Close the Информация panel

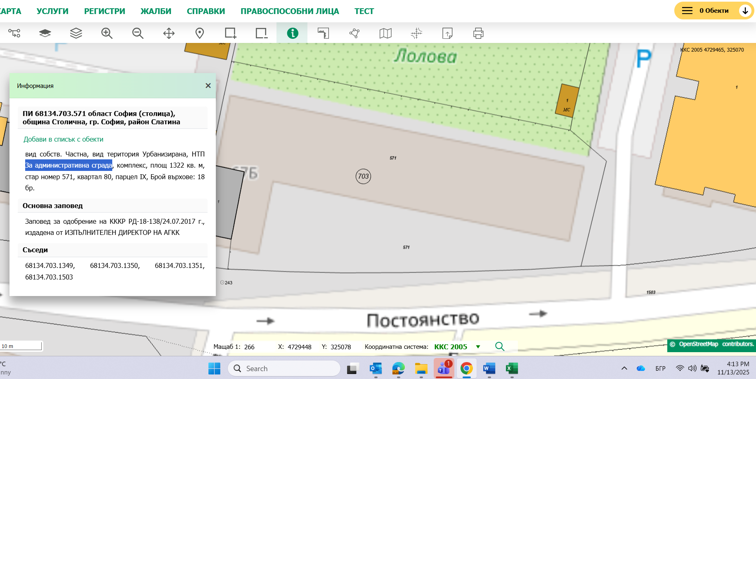(x=208, y=86)
